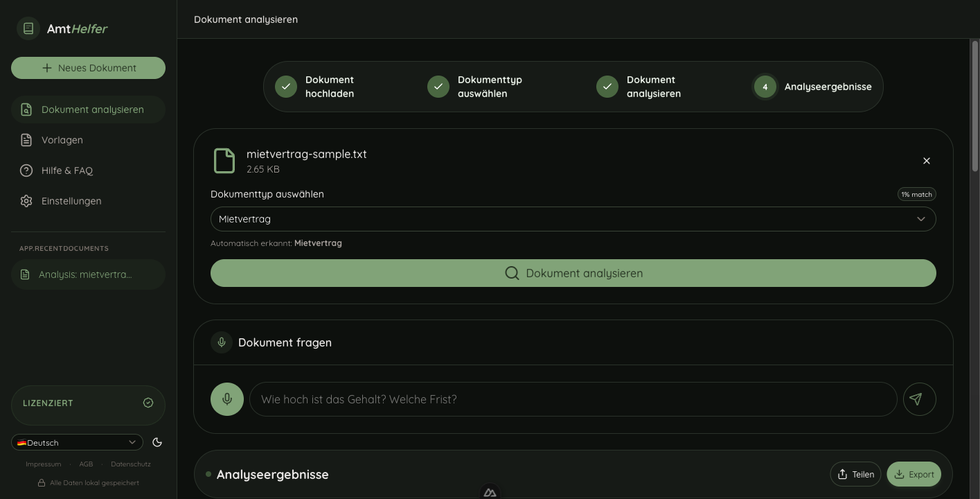Click the small microphone icon beside Dokument fragen
Screen dimensions: 980x499
222,342
